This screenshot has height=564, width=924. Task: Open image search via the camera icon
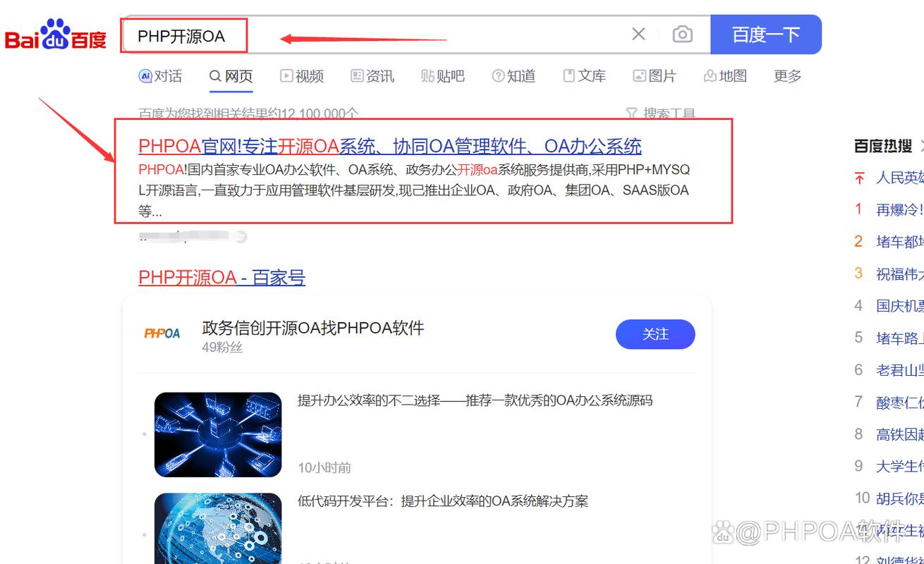click(x=682, y=34)
